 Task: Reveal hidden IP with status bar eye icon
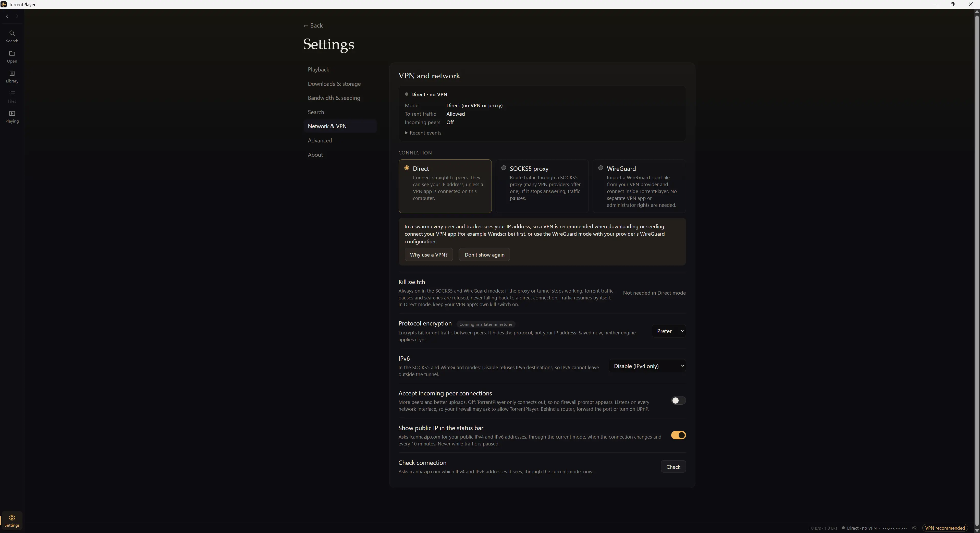pyautogui.click(x=914, y=528)
